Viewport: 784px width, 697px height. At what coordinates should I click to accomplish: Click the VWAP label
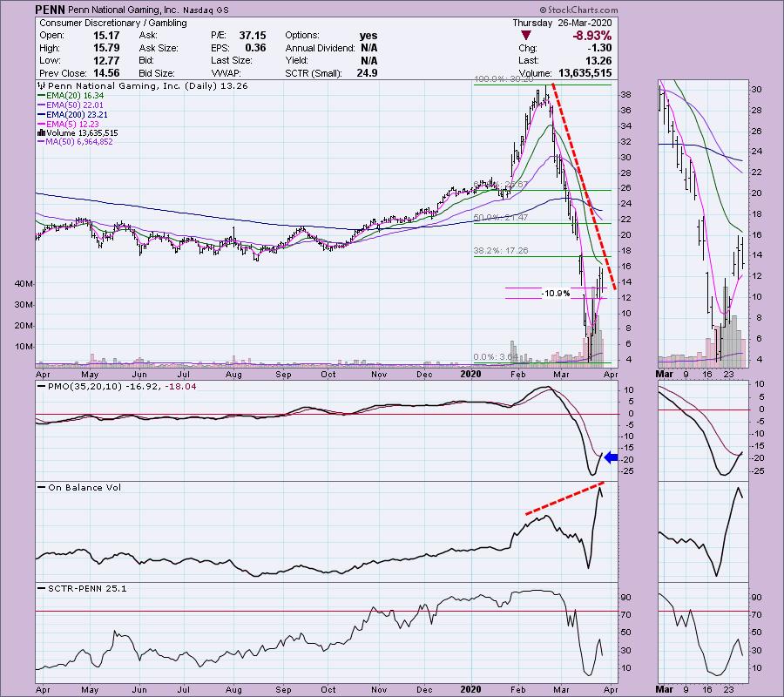click(226, 73)
